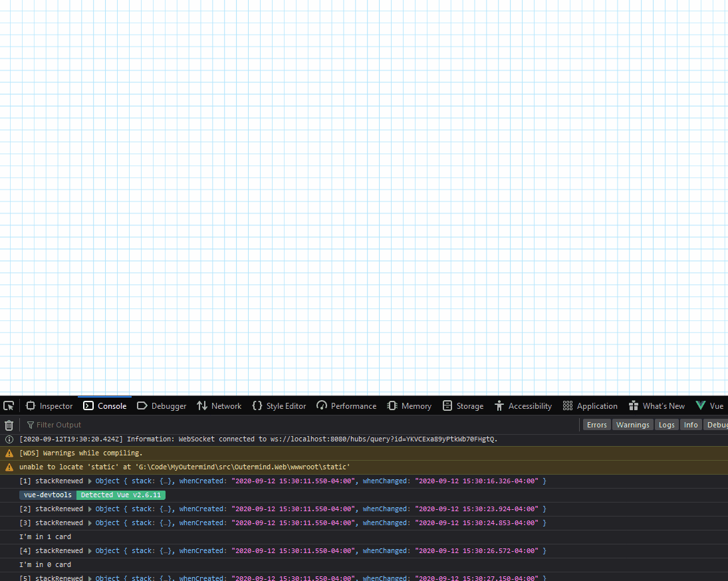Open the Accessibility tab

(x=523, y=406)
